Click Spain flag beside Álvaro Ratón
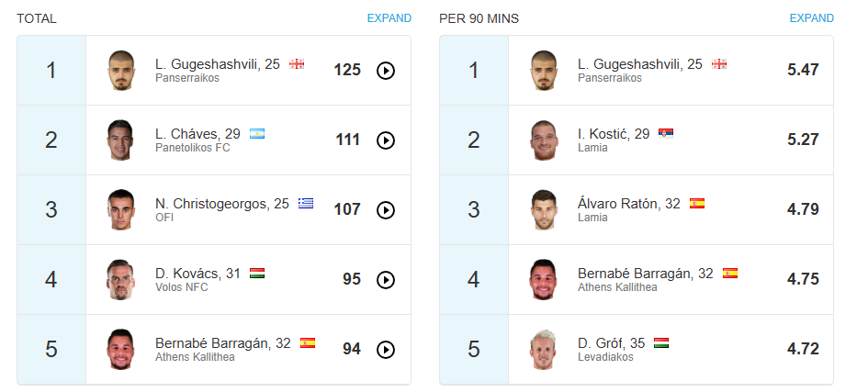 (x=697, y=204)
